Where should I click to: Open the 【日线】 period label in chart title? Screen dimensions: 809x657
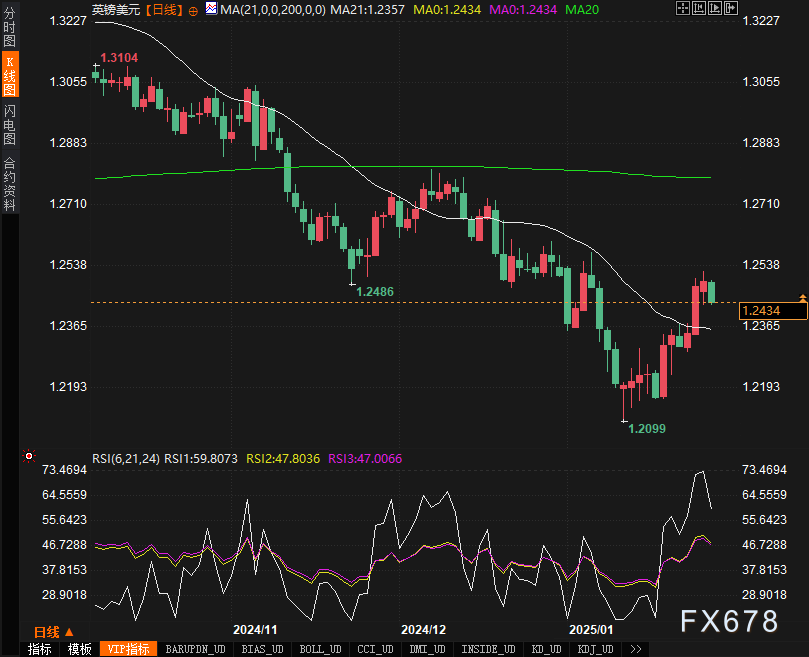(164, 9)
